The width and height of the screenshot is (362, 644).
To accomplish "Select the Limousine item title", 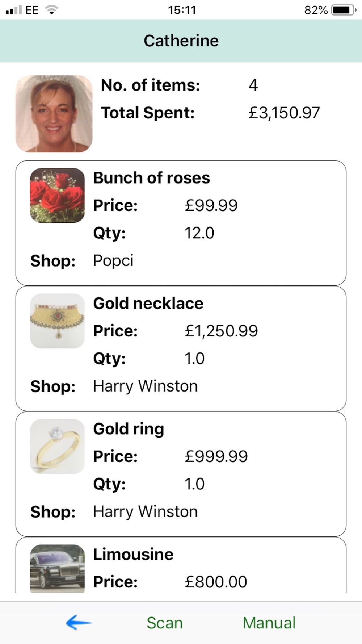I will pos(133,554).
